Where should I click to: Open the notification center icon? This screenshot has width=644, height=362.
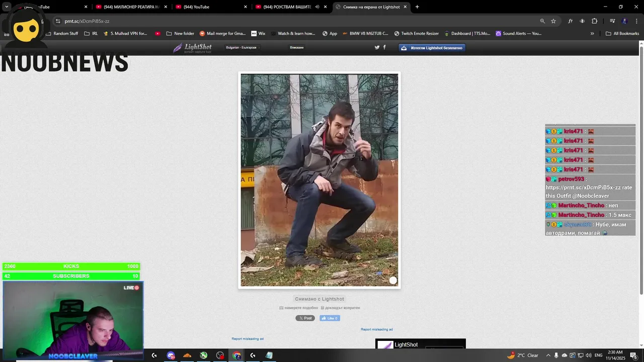[x=633, y=355]
